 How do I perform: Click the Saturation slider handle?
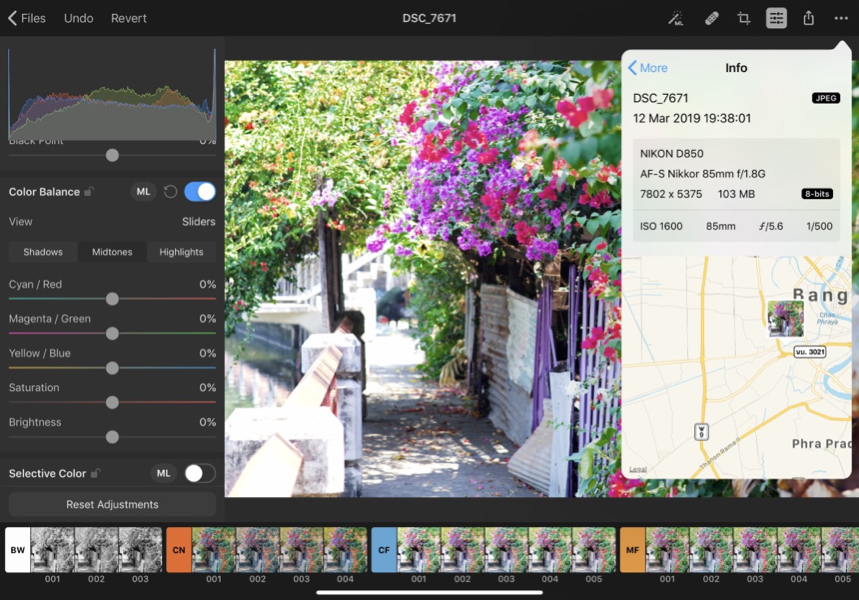click(112, 402)
